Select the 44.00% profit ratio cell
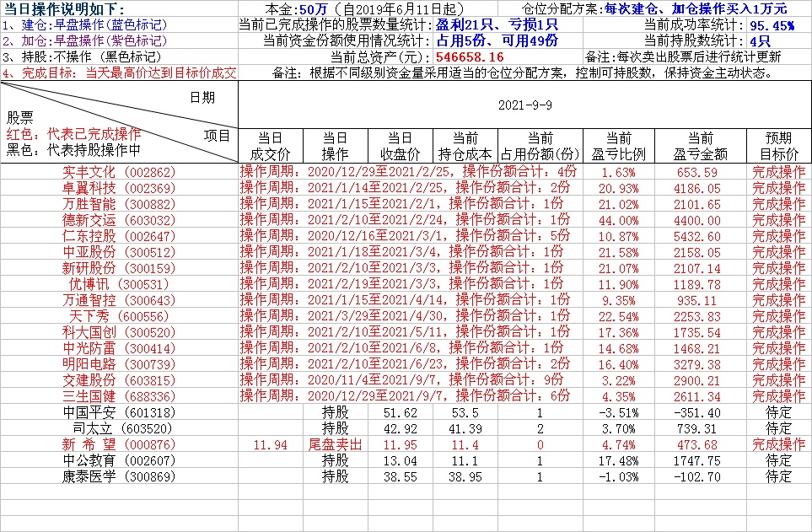The height and width of the screenshot is (532, 812). click(618, 220)
